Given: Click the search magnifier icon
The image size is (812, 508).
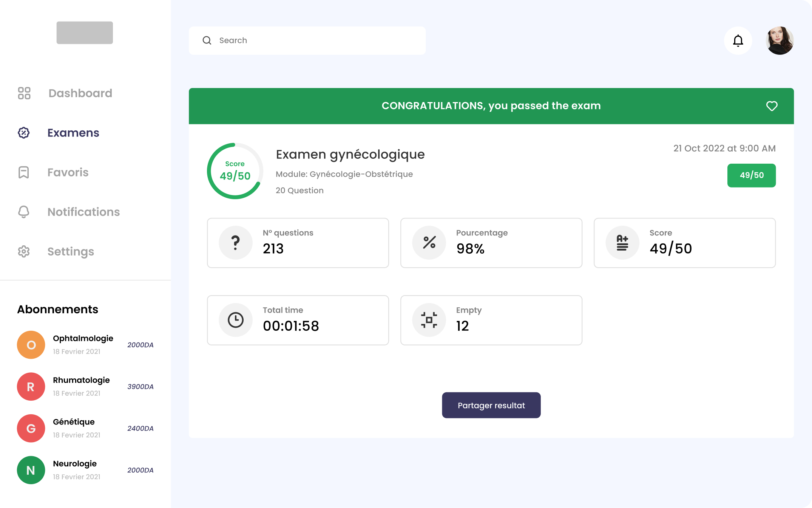Looking at the screenshot, I should pos(207,40).
